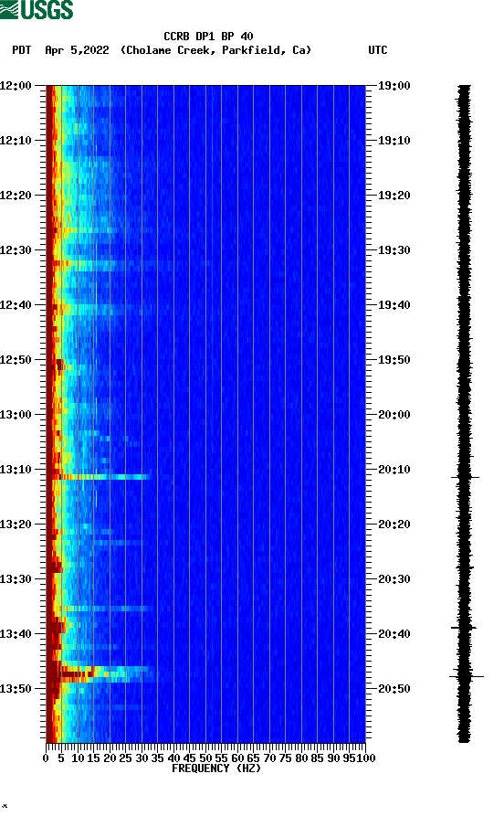Viewport: 504px width, 816px height.
Task: Click the 19:50 UTC time label
Action: 394,360
